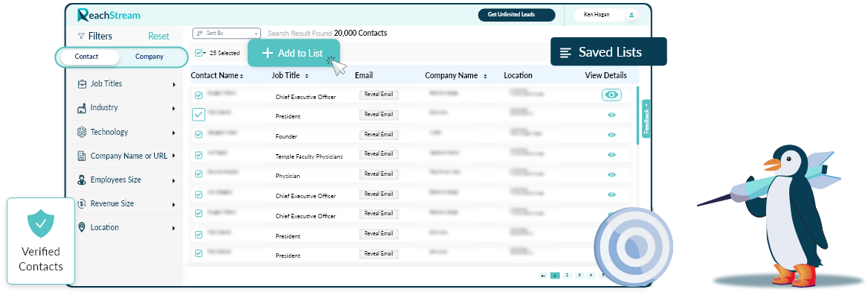This screenshot has width=868, height=295.
Task: Expand the Employees Size filter arrow
Action: pos(174,181)
